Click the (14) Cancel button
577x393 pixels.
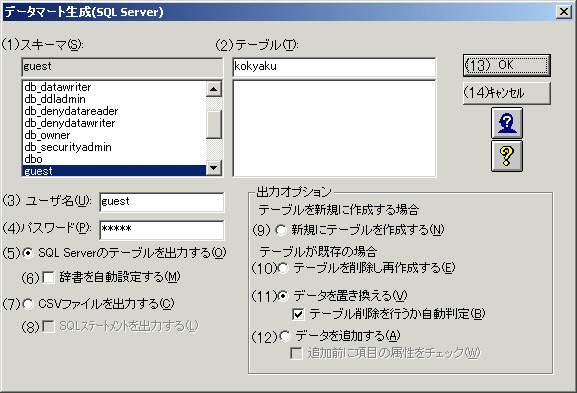click(x=507, y=93)
